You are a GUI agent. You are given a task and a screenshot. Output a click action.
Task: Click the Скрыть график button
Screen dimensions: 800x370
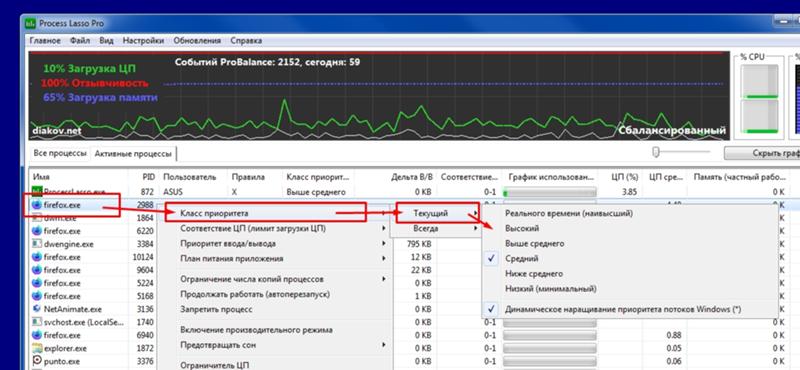coord(763,153)
